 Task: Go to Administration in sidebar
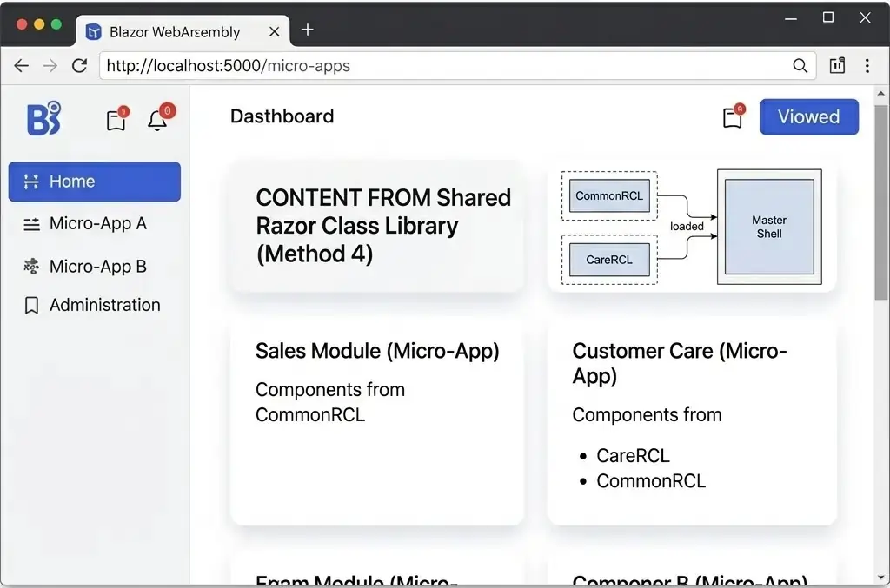click(105, 305)
